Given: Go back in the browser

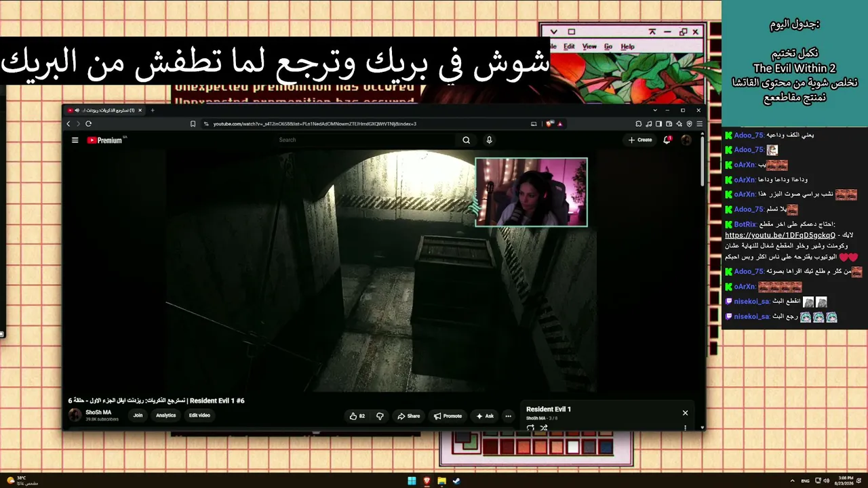Looking at the screenshot, I should coord(68,124).
